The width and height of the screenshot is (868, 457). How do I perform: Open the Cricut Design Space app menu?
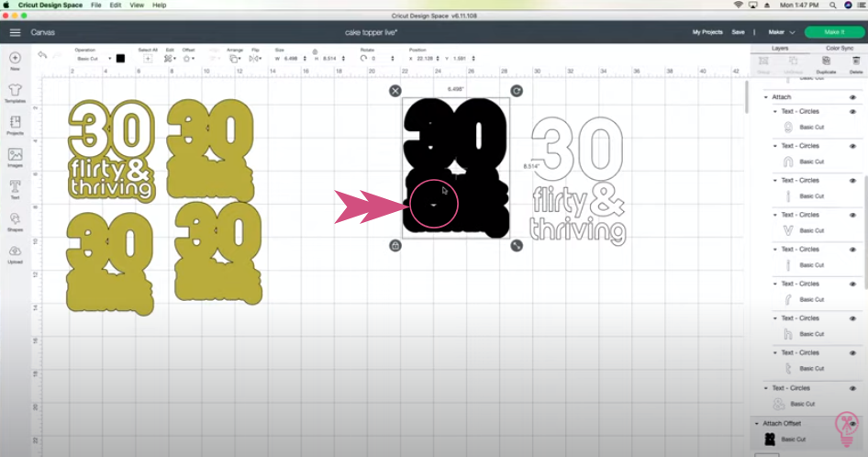click(50, 5)
